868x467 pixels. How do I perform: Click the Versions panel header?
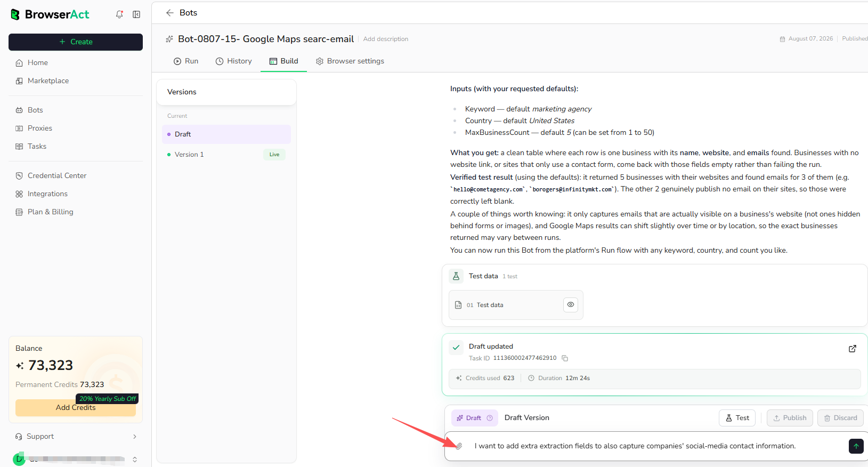coord(226,92)
